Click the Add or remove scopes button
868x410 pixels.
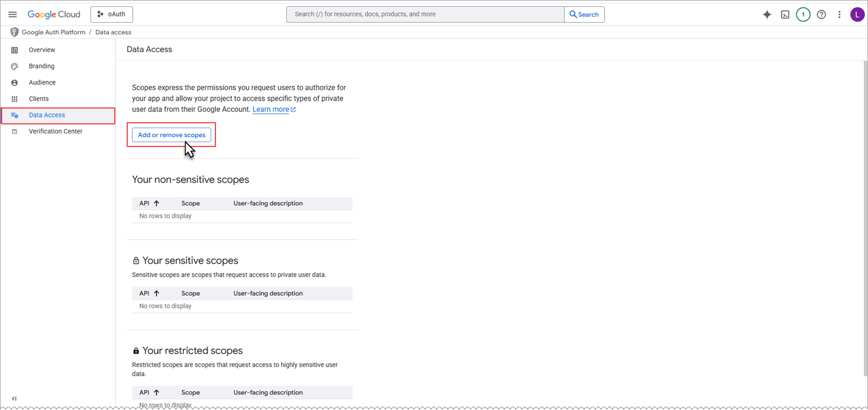(171, 135)
